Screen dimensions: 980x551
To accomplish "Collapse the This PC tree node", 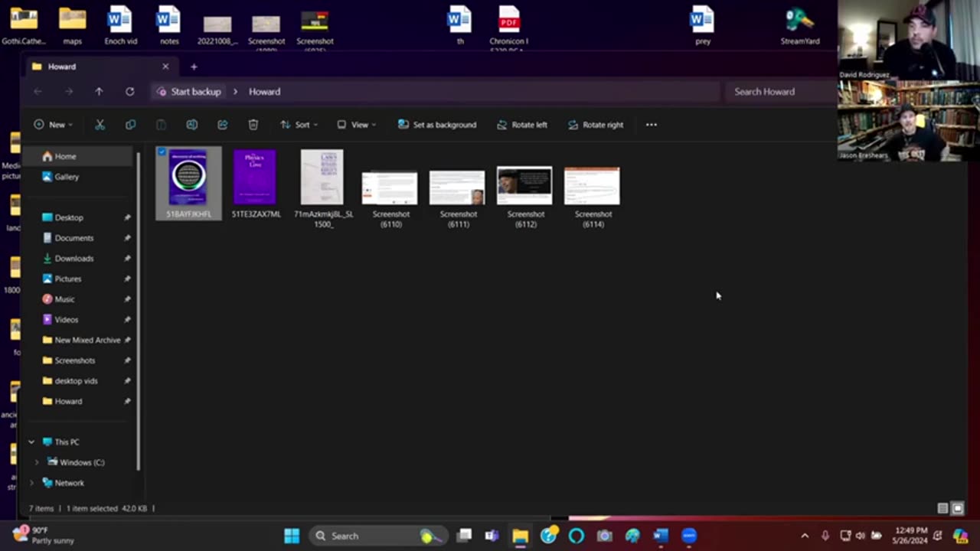I will pos(31,442).
